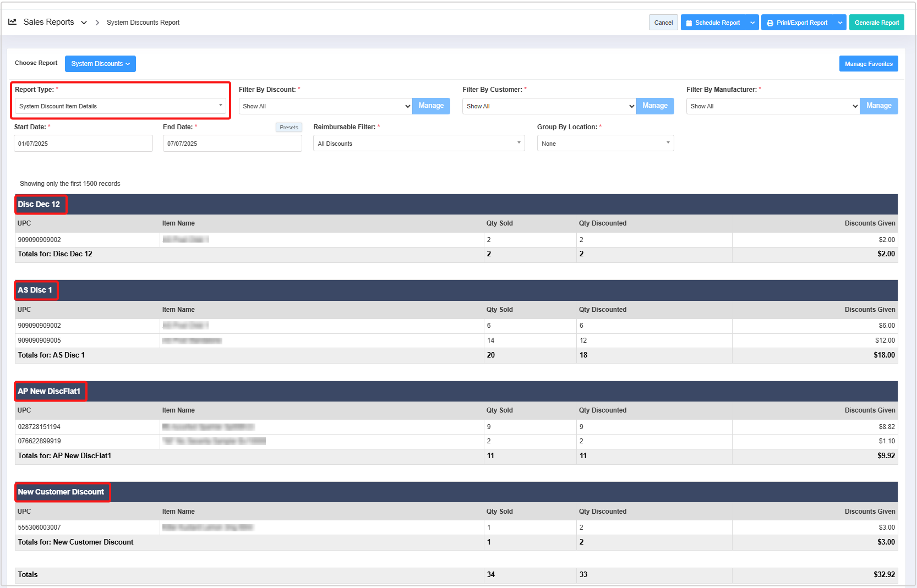The height and width of the screenshot is (588, 917).
Task: Open the date Presets button
Action: pyautogui.click(x=288, y=128)
